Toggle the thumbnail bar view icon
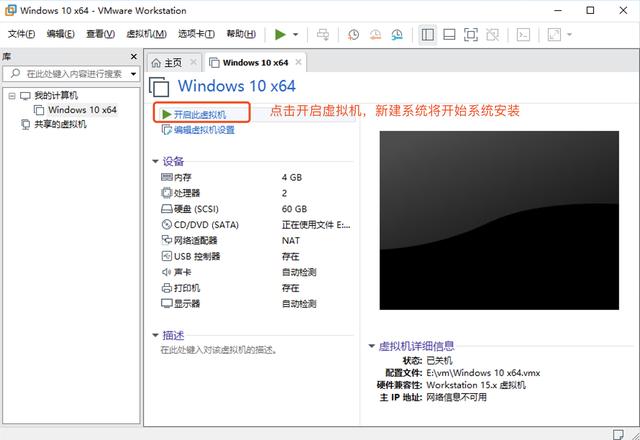The width and height of the screenshot is (640, 440). 449,35
